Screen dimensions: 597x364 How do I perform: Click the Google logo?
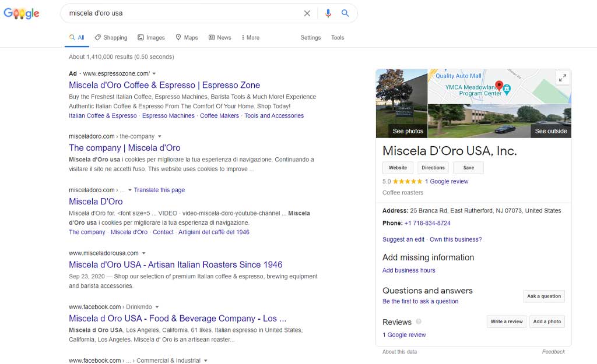point(21,13)
